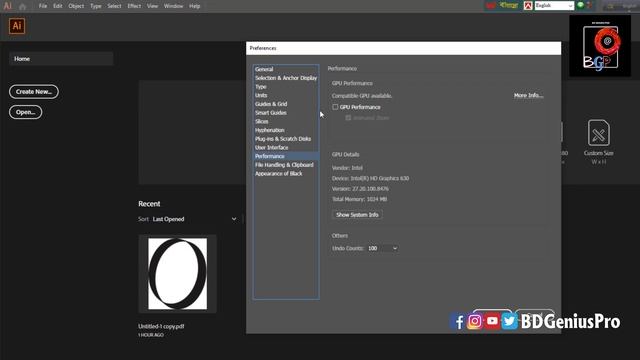Click the Open button on the home screen

[x=25, y=112]
